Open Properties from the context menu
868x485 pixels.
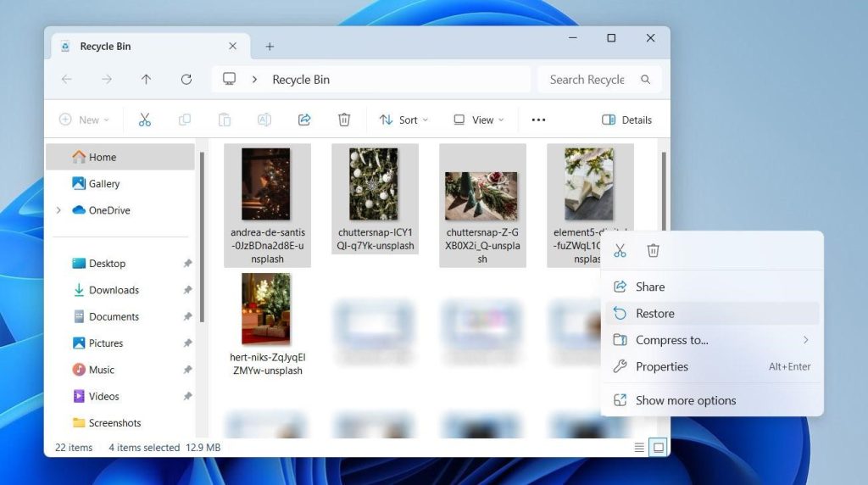coord(712,366)
